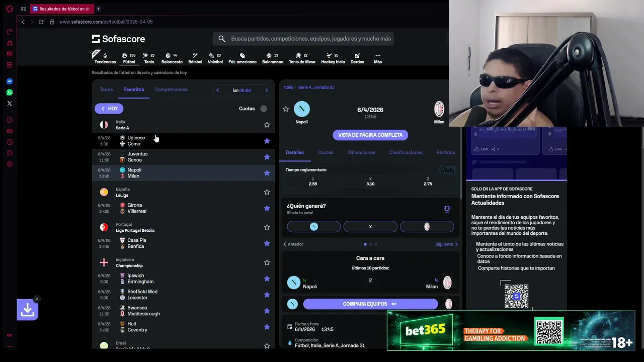Unfavorite the Napoli vs Milan list star
Screen dimensions: 644x362
(267, 173)
